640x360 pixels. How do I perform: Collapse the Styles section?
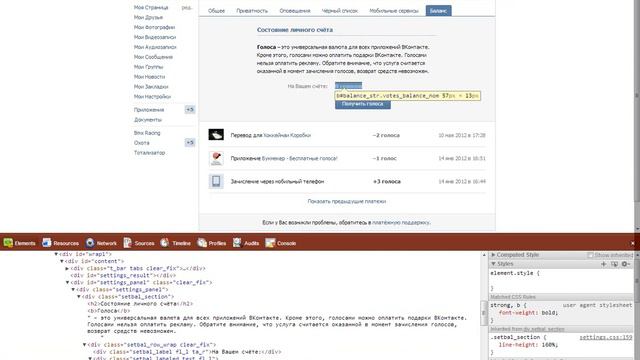coord(493,264)
